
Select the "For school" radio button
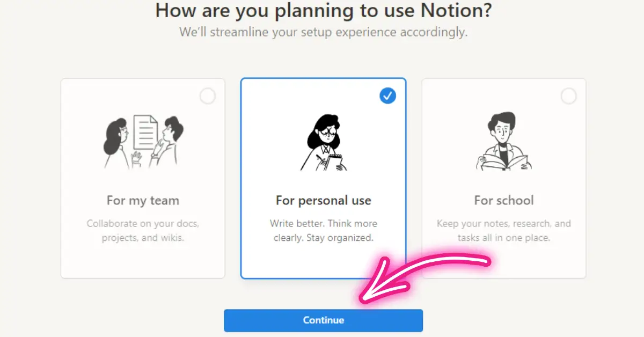[569, 96]
